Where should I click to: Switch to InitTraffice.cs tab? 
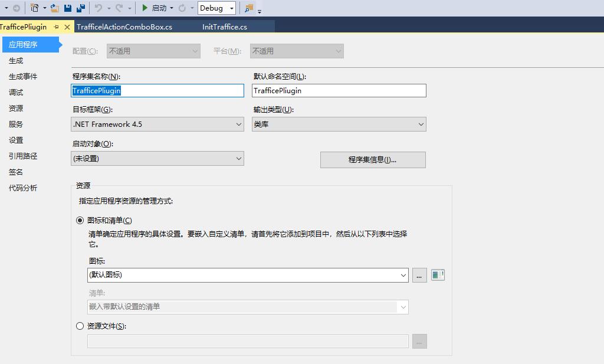[x=225, y=27]
